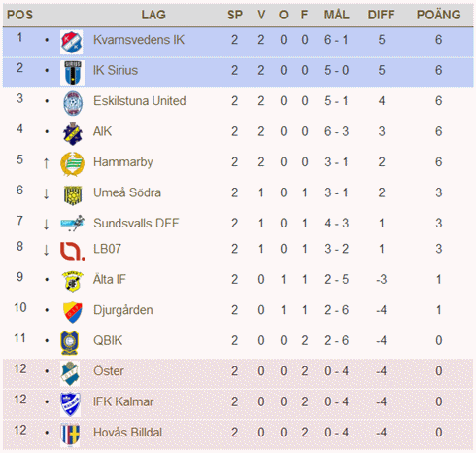Sort by the DIFF column header

coord(381,15)
